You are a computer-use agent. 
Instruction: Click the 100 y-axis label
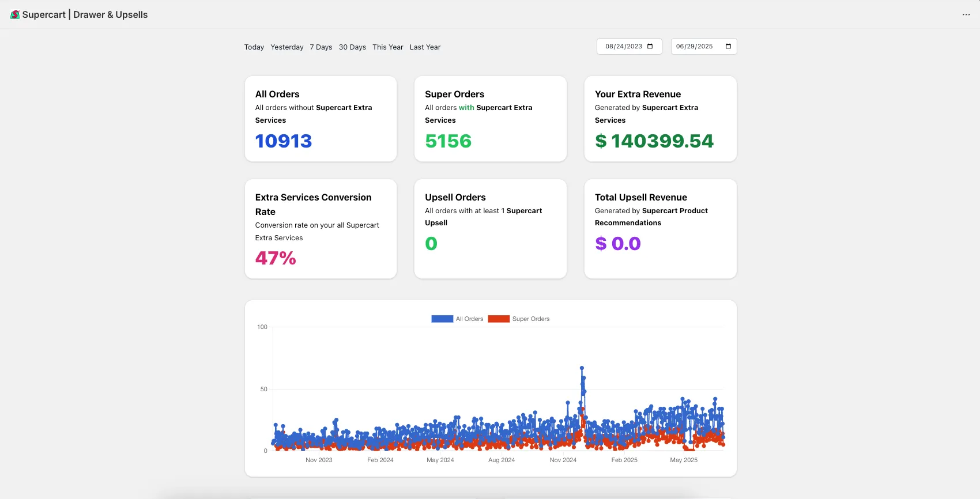[x=262, y=327]
